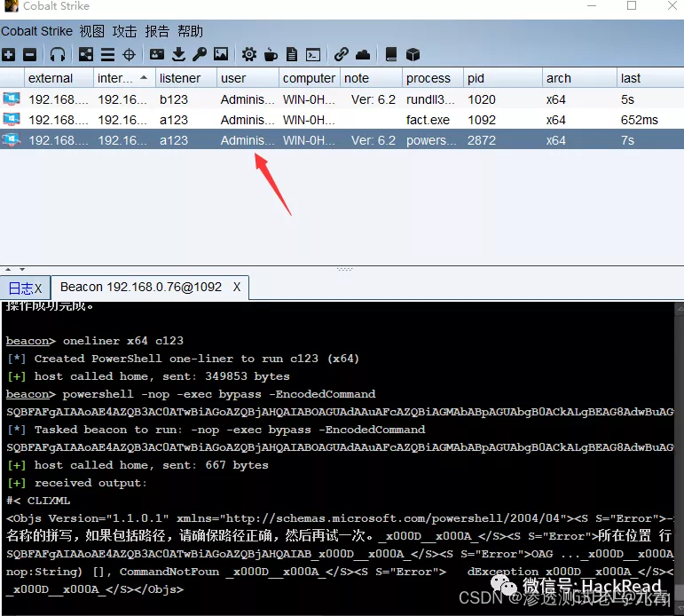Click the powers... process cell
Screen dimensions: 684x616
[431, 140]
